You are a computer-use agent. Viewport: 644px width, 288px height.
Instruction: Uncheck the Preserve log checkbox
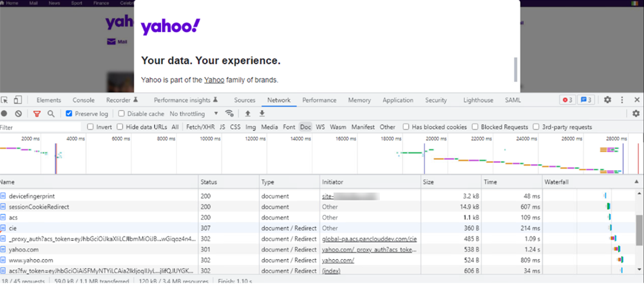69,114
